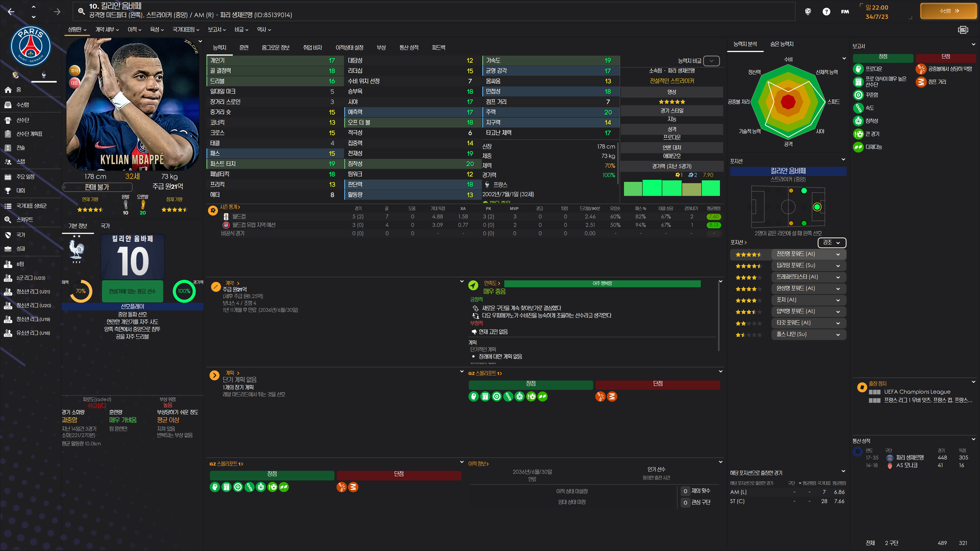Image resolution: width=980 pixels, height=551 pixels.
Task: Open the 시즌 통계 link
Action: coord(230,207)
